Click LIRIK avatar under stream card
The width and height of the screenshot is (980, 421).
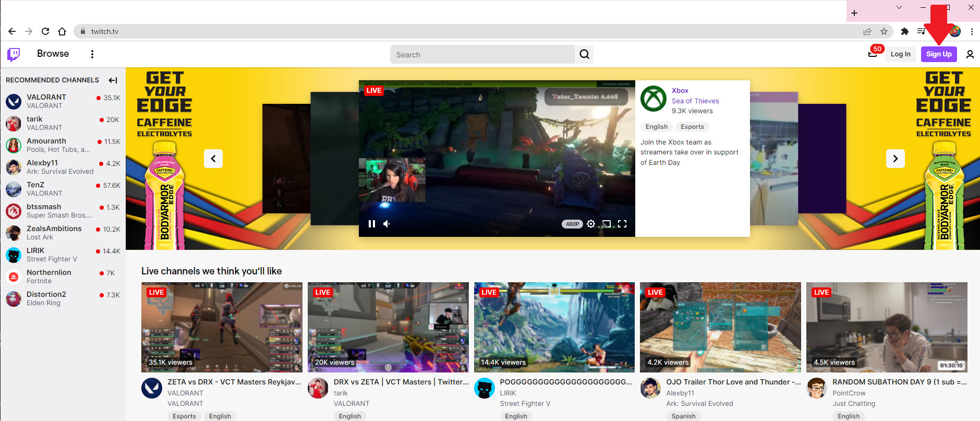[x=485, y=388]
